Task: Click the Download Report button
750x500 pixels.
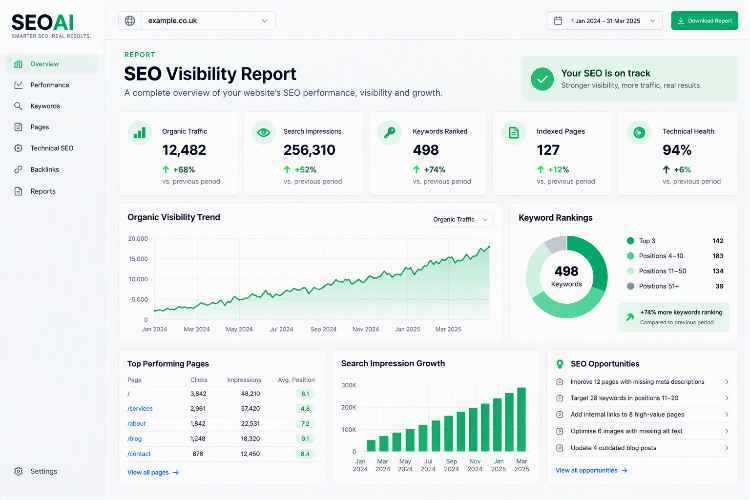Action: 705,21
